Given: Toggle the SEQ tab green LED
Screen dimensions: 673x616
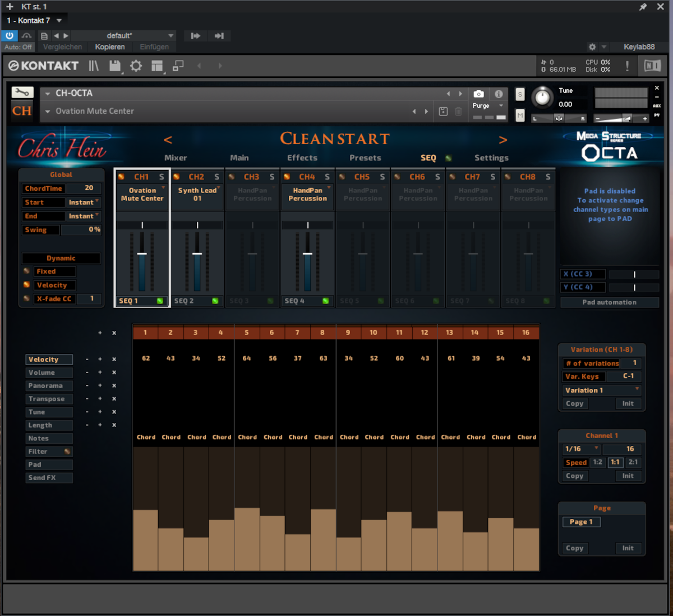Looking at the screenshot, I should (x=448, y=158).
